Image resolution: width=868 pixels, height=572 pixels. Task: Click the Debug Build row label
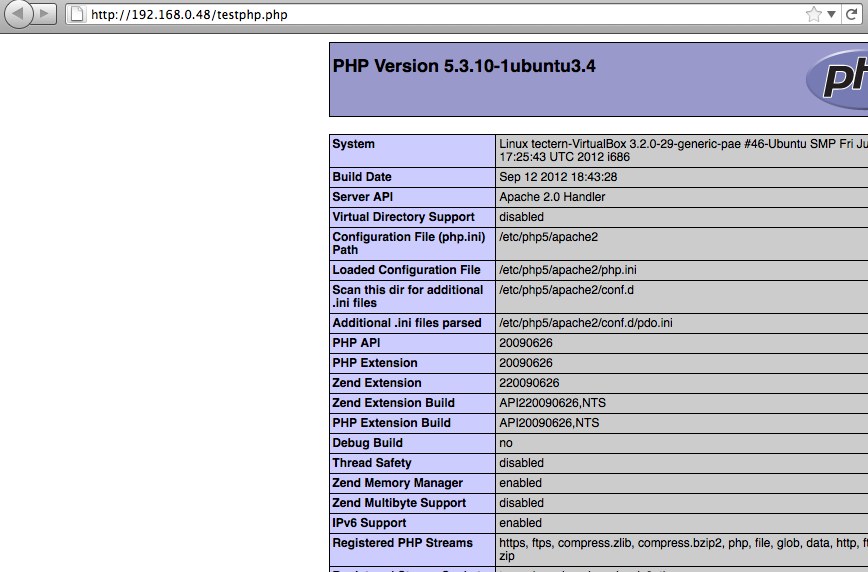pyautogui.click(x=367, y=443)
